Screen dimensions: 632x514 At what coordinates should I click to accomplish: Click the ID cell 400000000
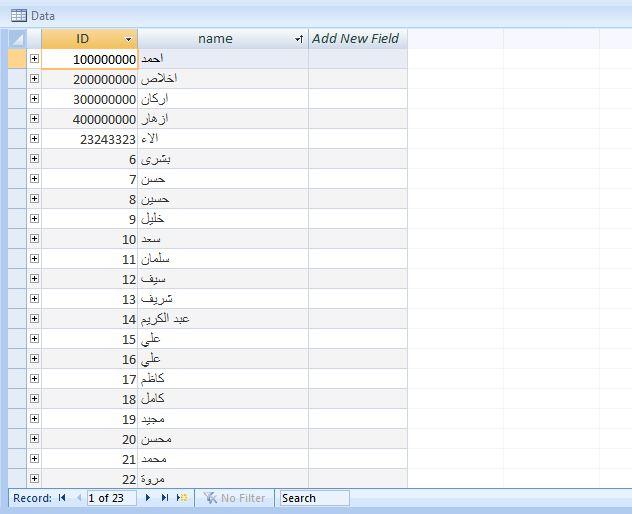tap(89, 119)
